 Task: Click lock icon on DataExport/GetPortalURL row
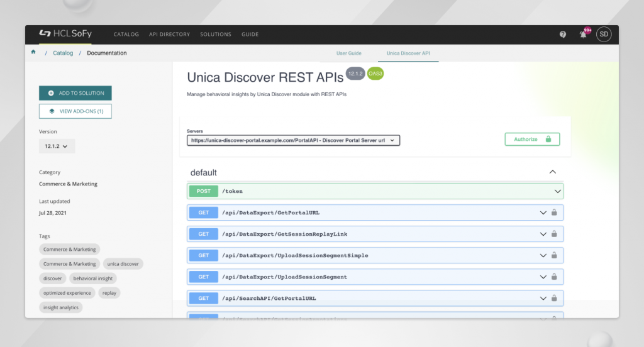pyautogui.click(x=554, y=212)
